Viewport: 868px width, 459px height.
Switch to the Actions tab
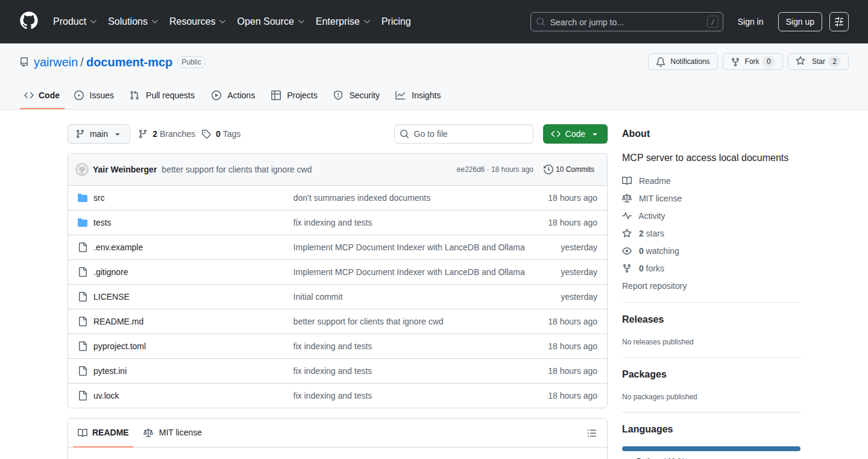(x=233, y=95)
